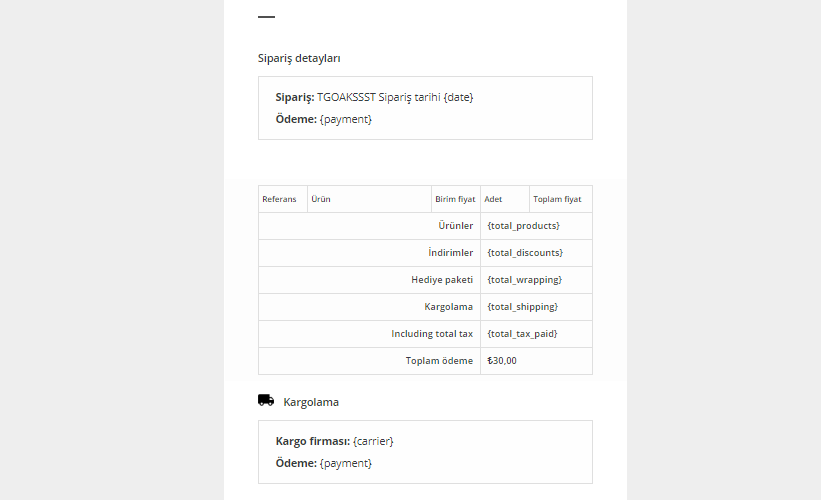Viewport: 821px width, 500px height.
Task: Click the Toplam ödeme row label
Action: 439,361
